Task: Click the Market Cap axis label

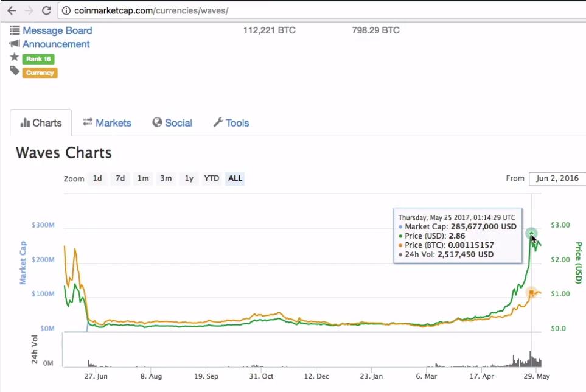Action: pos(23,262)
